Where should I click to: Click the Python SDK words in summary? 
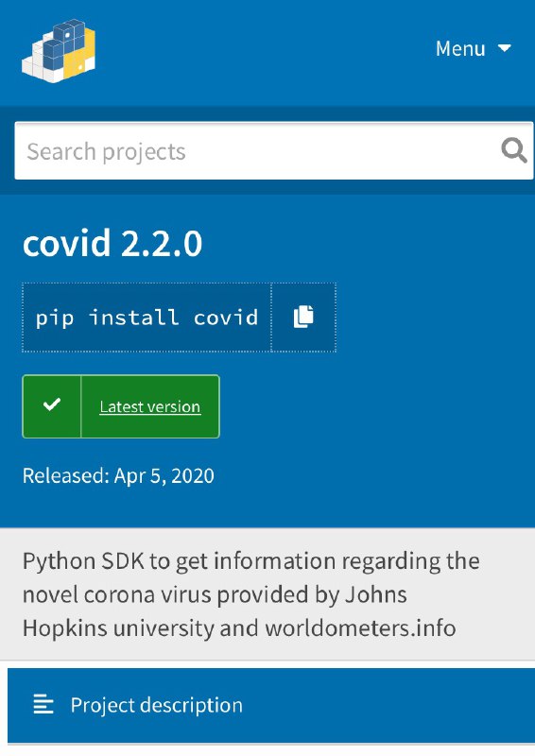83,561
